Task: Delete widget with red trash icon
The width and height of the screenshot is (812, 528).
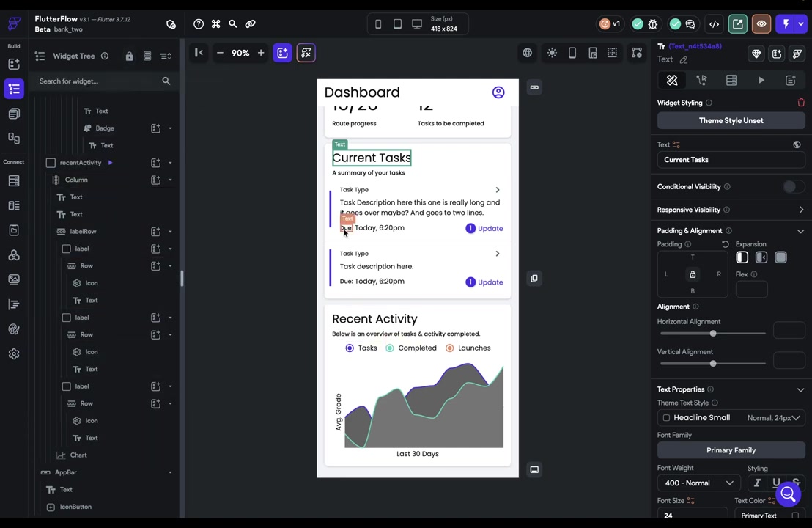Action: [x=801, y=103]
